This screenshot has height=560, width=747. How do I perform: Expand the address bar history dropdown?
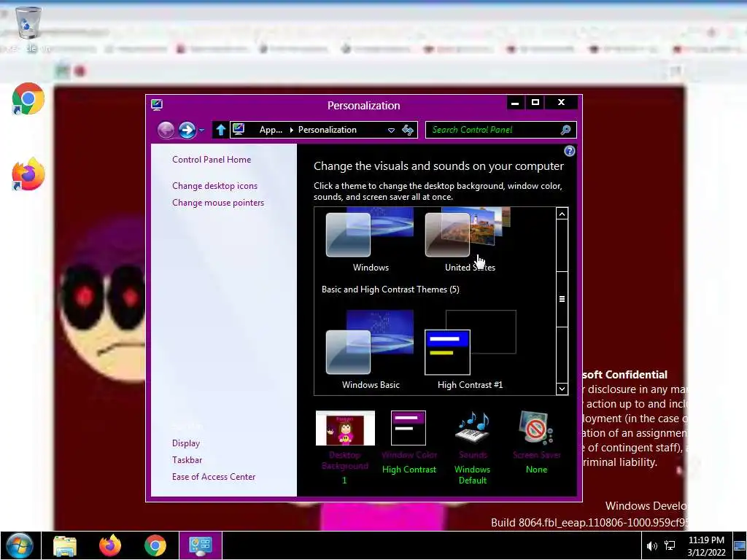(391, 130)
